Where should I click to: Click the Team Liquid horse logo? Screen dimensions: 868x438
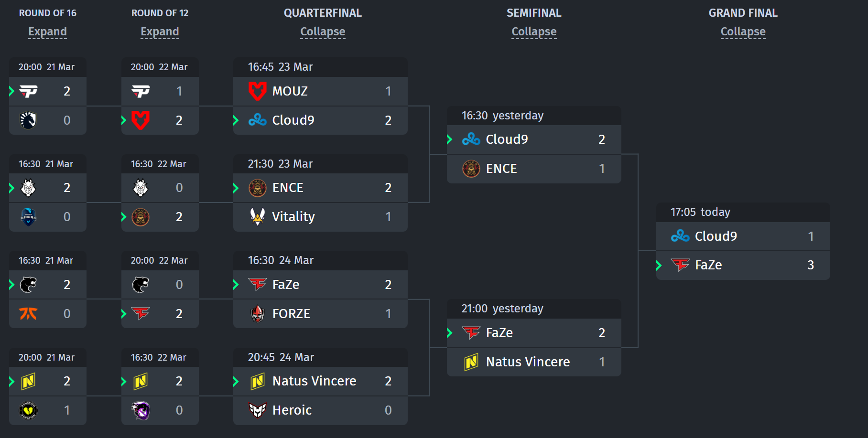click(28, 120)
